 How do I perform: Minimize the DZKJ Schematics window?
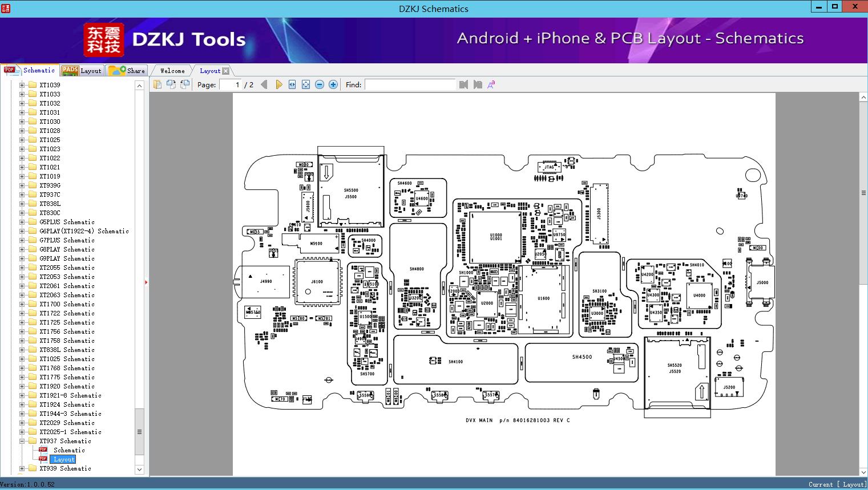click(x=819, y=7)
